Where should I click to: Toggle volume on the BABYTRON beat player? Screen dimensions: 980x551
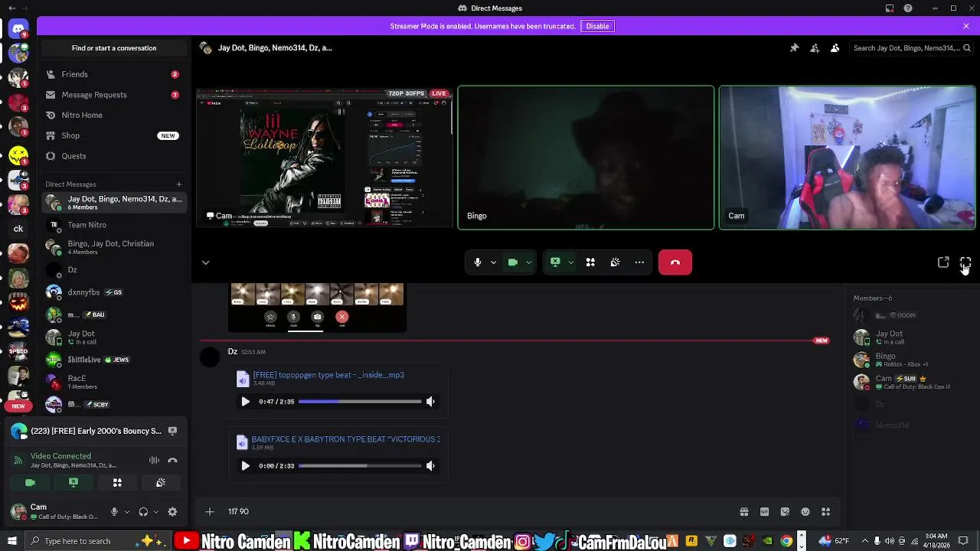pyautogui.click(x=430, y=465)
